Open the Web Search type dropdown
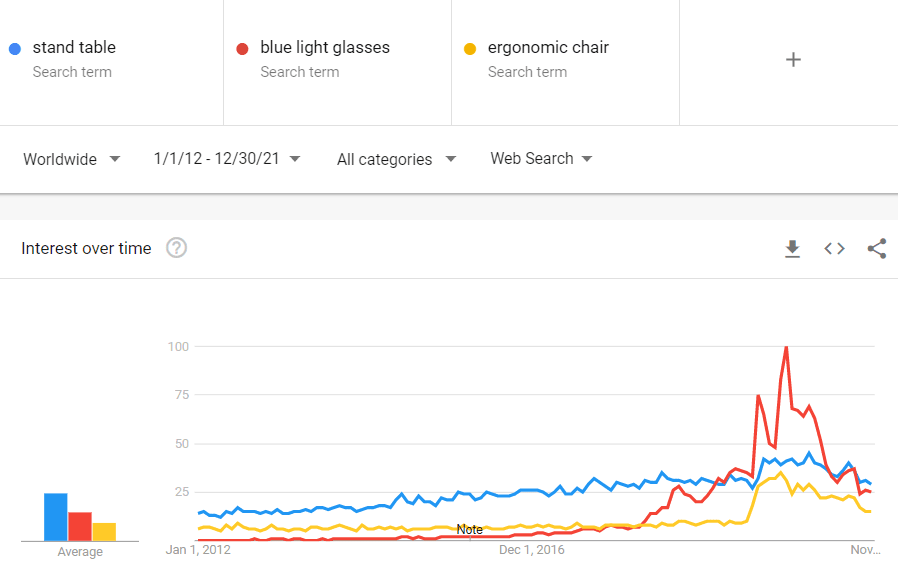The width and height of the screenshot is (898, 568). [541, 159]
